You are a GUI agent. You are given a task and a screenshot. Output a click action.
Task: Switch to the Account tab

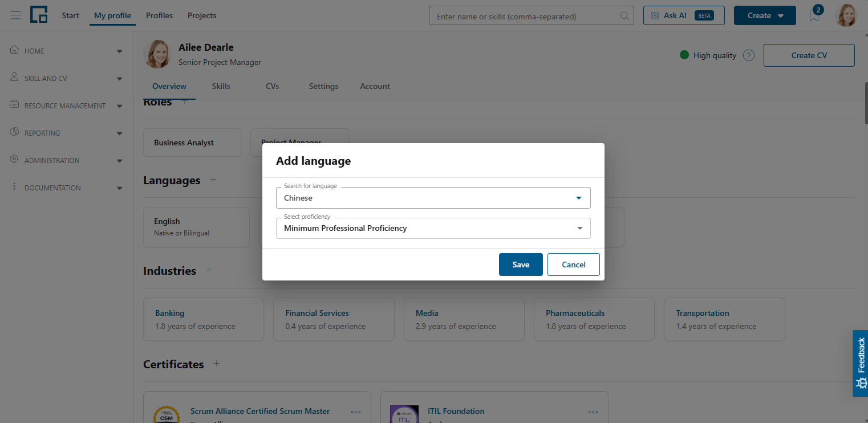coord(375,86)
